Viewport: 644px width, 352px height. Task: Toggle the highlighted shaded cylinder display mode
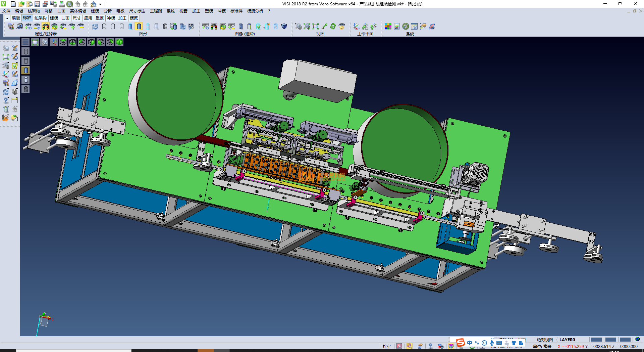[x=139, y=27]
